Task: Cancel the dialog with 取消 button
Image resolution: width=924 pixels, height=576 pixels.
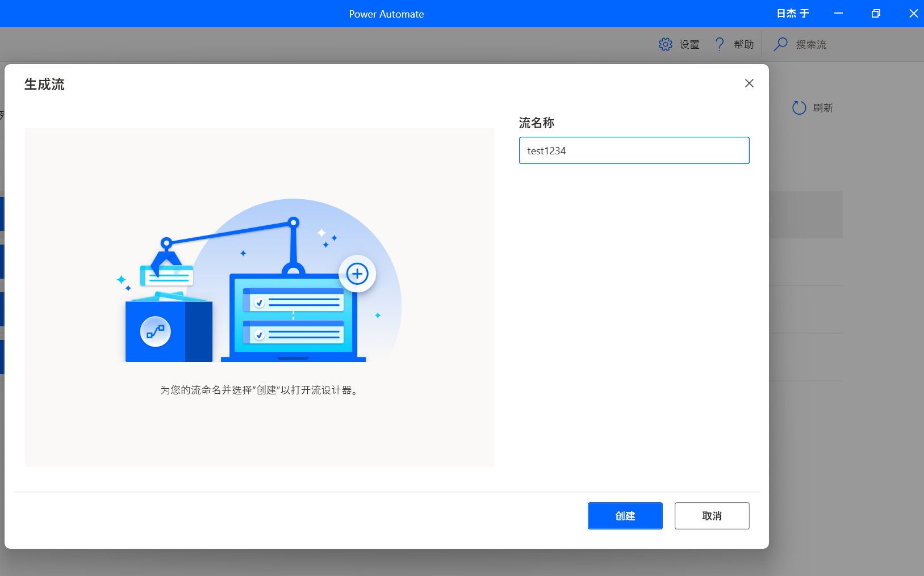Action: pos(712,515)
